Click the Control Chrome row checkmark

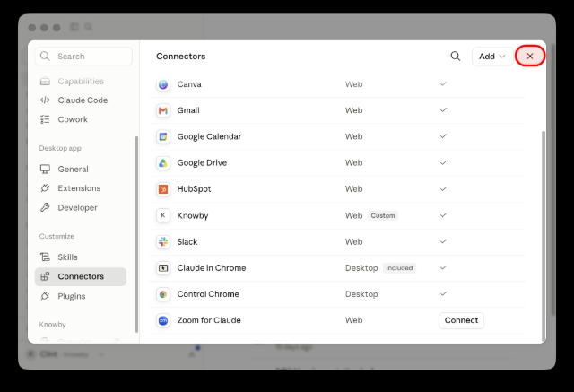coord(443,293)
